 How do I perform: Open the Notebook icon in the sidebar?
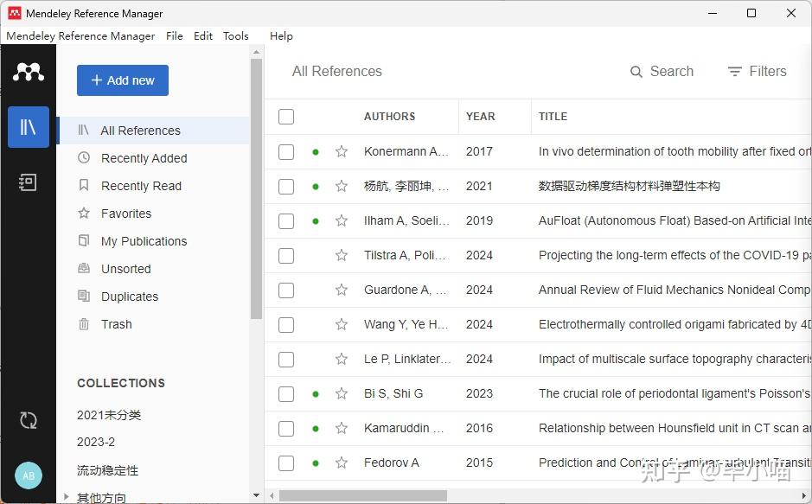click(28, 182)
